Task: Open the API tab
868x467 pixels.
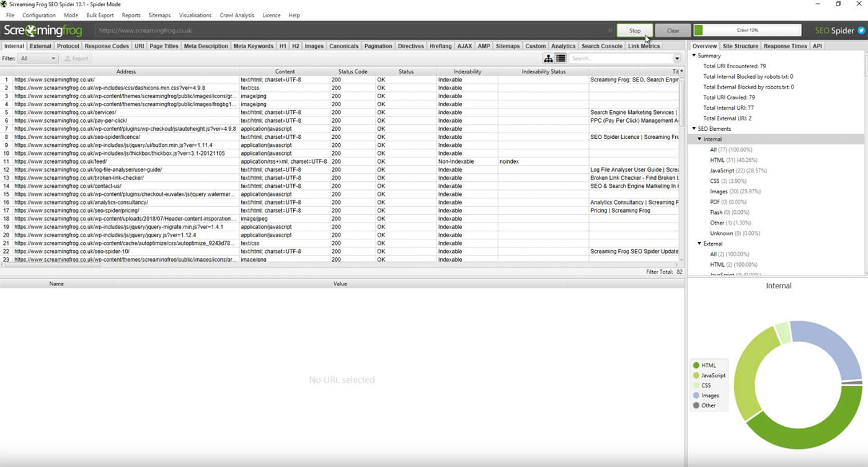Action: click(817, 46)
